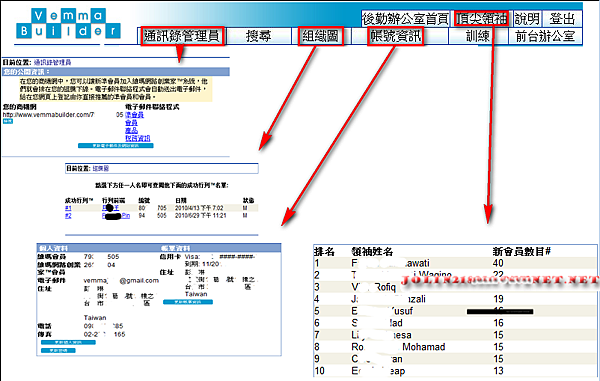Go to the 組織圖 tab
Viewport: 600px width, 381px height.
coord(320,36)
